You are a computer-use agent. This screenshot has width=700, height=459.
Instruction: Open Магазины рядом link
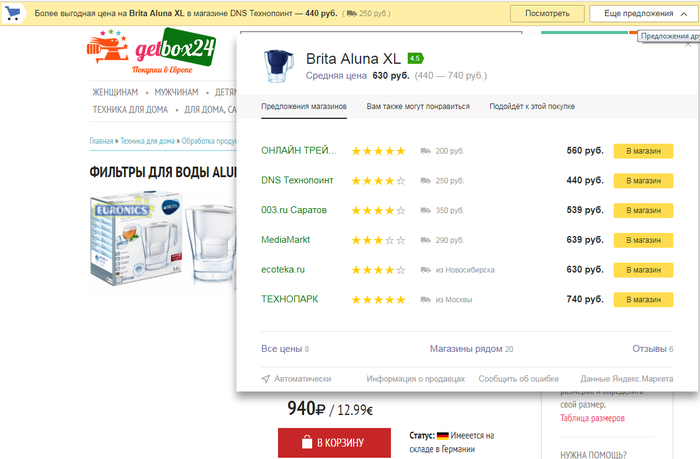pyautogui.click(x=471, y=349)
